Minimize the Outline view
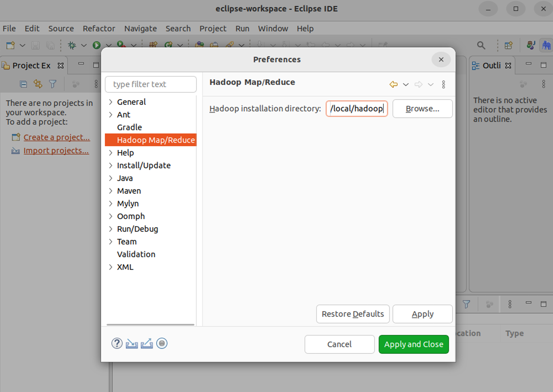Viewport: 553px width, 392px height. click(x=529, y=64)
